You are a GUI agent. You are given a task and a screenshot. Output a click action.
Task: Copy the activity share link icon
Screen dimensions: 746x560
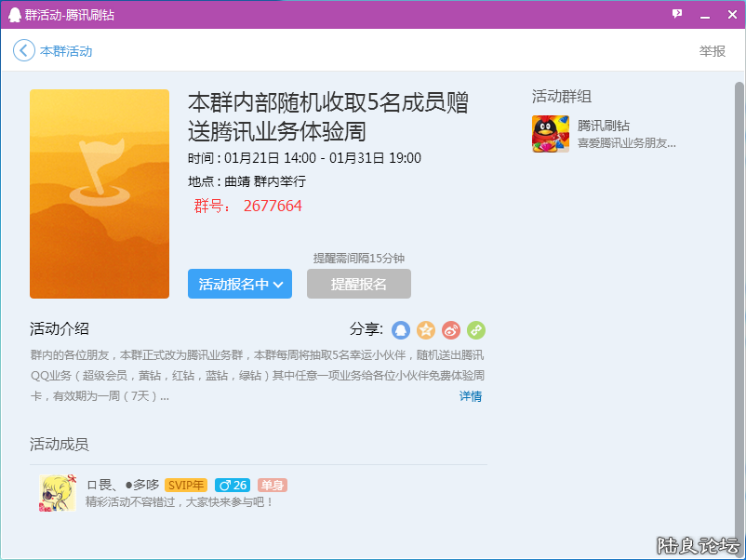pos(476,330)
